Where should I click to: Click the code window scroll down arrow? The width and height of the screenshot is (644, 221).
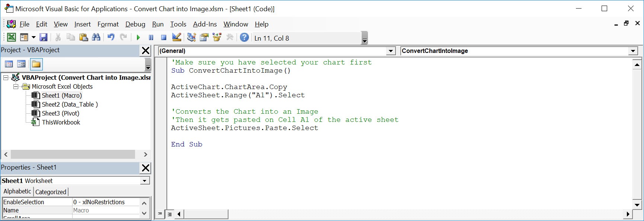click(x=637, y=205)
